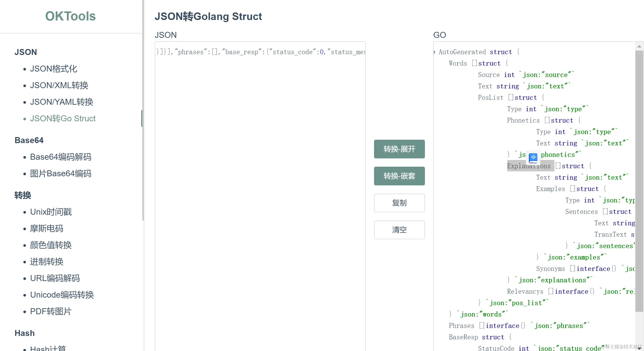644x351 pixels.
Task: Select JSON转Go Struct sidebar entry
Action: click(63, 118)
